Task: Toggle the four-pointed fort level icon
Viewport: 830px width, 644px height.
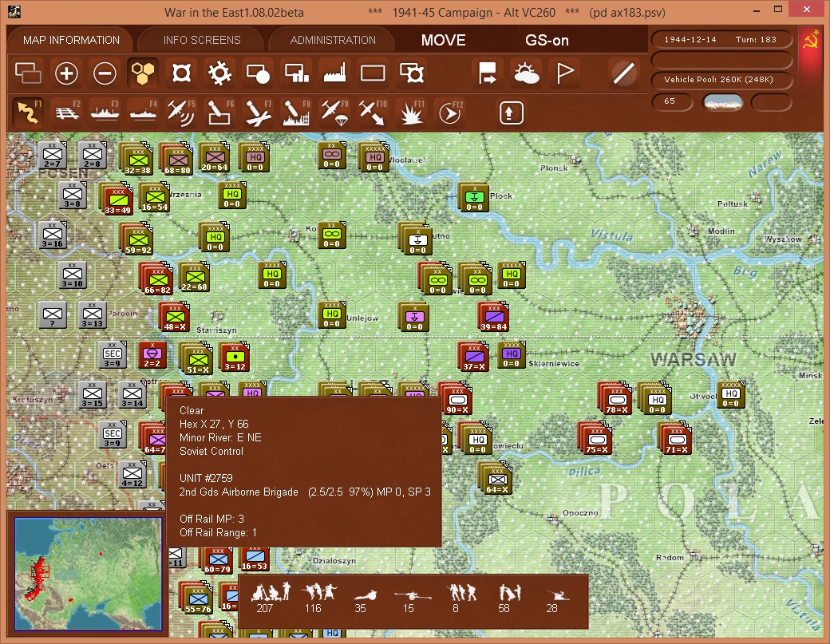Action: [181, 73]
